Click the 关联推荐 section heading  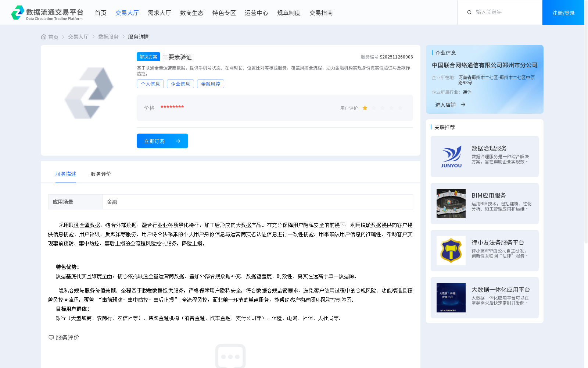445,127
